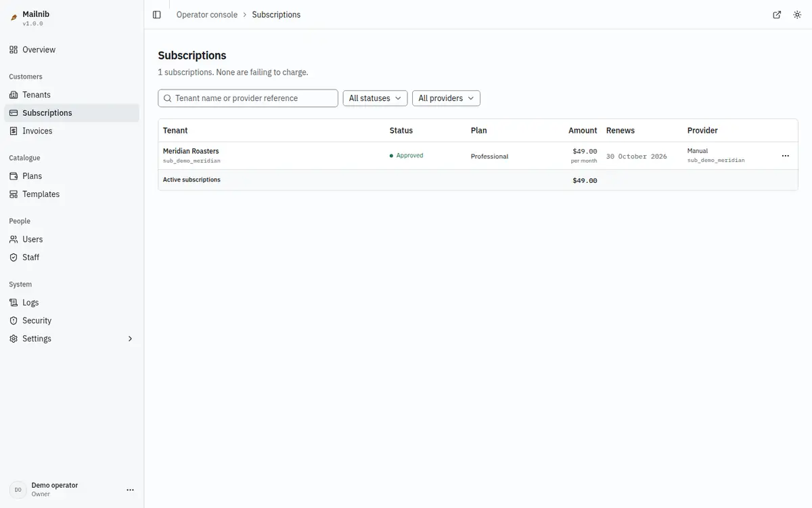
Task: Click Operator console breadcrumb link
Action: pyautogui.click(x=207, y=15)
